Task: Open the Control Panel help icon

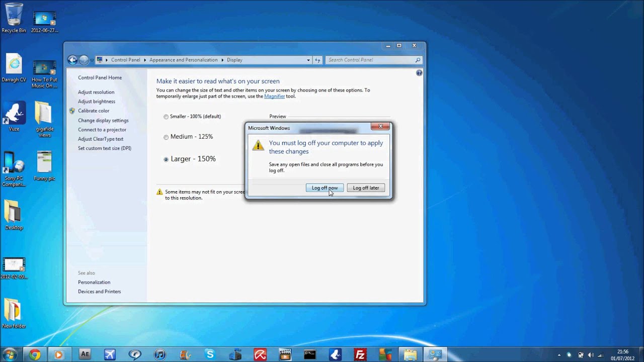Action: coord(419,73)
